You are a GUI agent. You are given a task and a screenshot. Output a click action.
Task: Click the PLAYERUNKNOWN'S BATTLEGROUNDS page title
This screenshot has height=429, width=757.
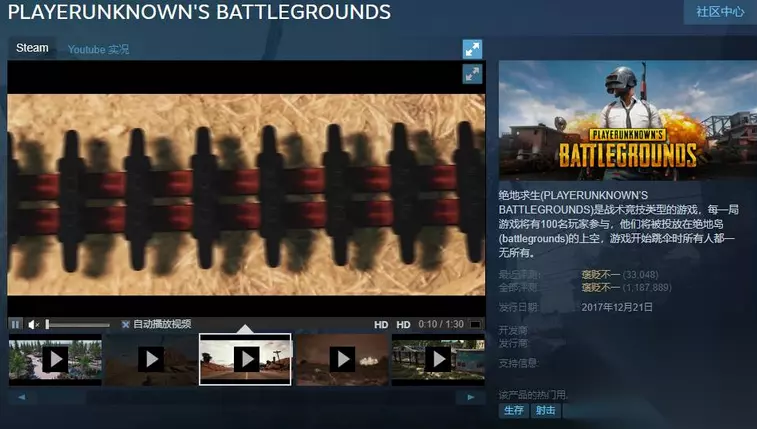(x=199, y=12)
